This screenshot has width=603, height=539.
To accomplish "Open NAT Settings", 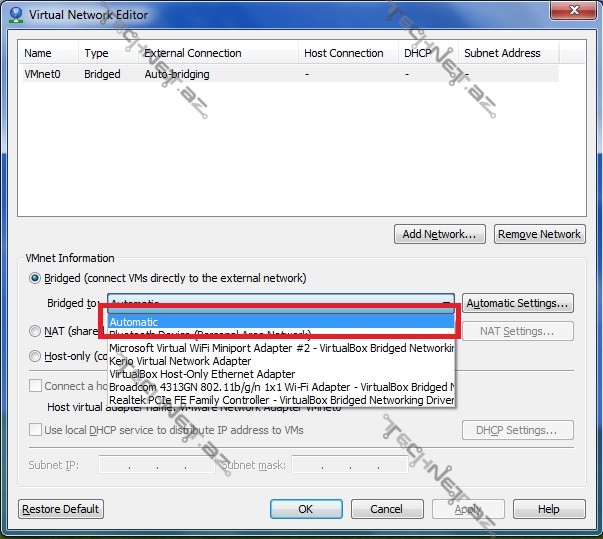I will click(x=518, y=331).
